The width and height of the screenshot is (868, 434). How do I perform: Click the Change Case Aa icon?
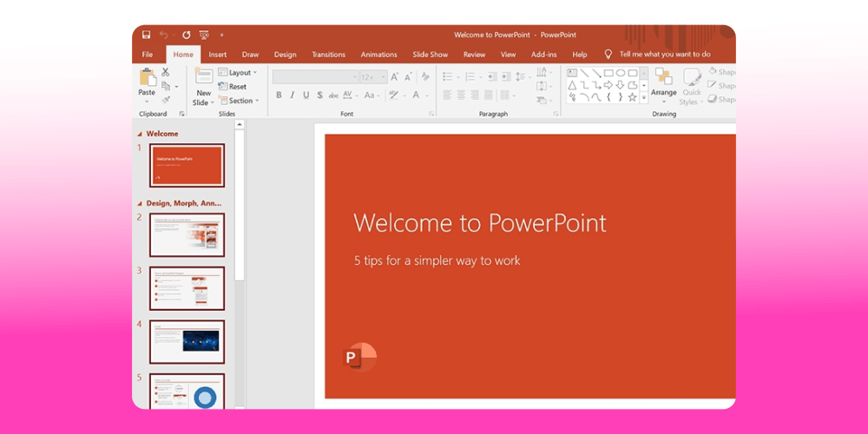(x=369, y=95)
